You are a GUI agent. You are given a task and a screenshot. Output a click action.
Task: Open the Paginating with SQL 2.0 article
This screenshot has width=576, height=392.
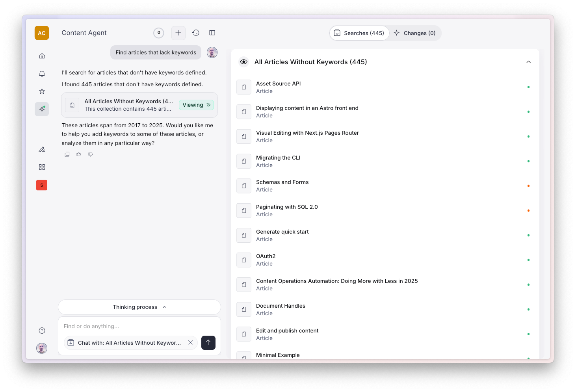pos(385,211)
